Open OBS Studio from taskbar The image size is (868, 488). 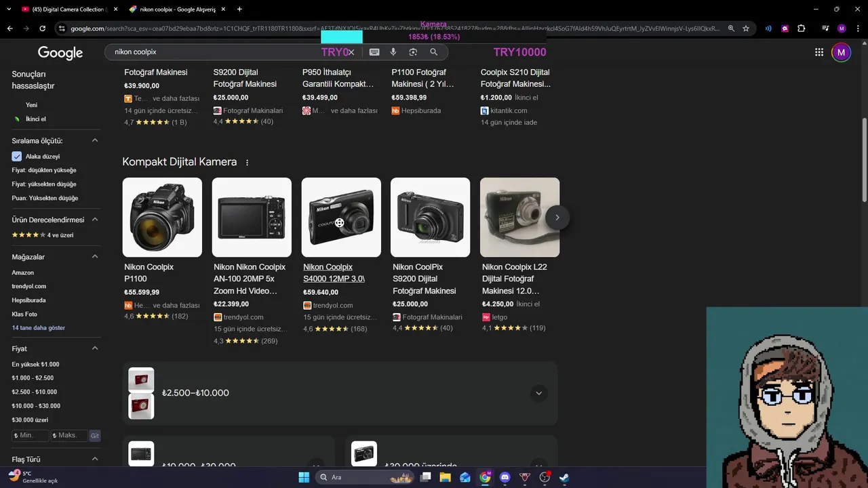coord(544,477)
